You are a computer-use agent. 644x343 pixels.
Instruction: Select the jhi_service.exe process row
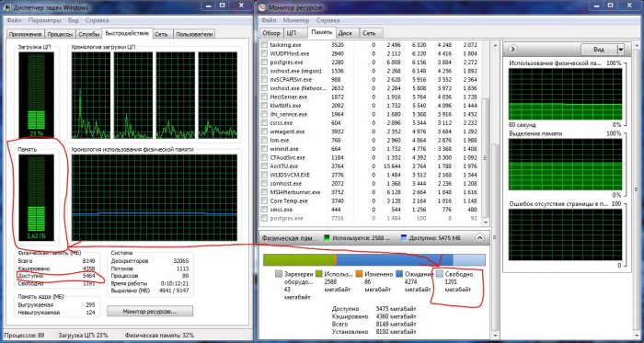point(371,114)
